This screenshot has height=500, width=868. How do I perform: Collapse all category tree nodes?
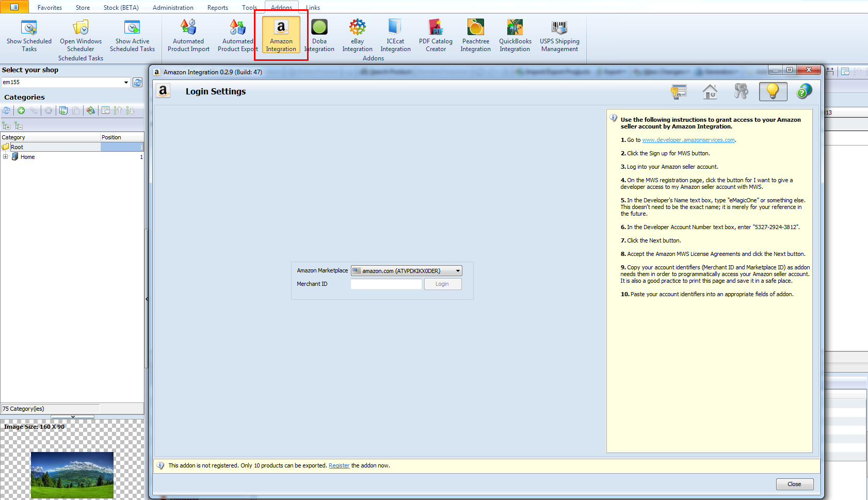tap(19, 125)
